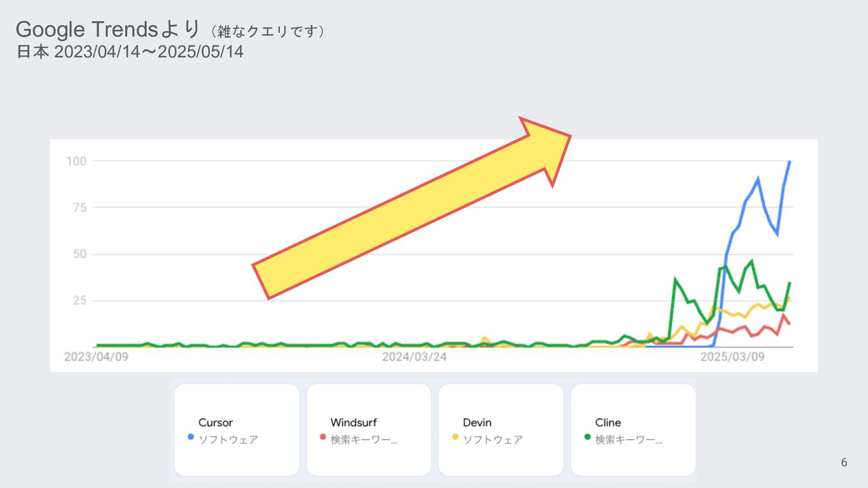868x488 pixels.
Task: Click the red Windsurf legend dot
Action: tap(323, 437)
